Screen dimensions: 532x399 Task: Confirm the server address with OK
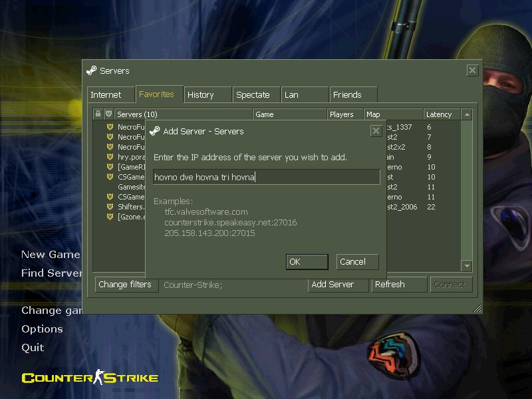pyautogui.click(x=307, y=261)
